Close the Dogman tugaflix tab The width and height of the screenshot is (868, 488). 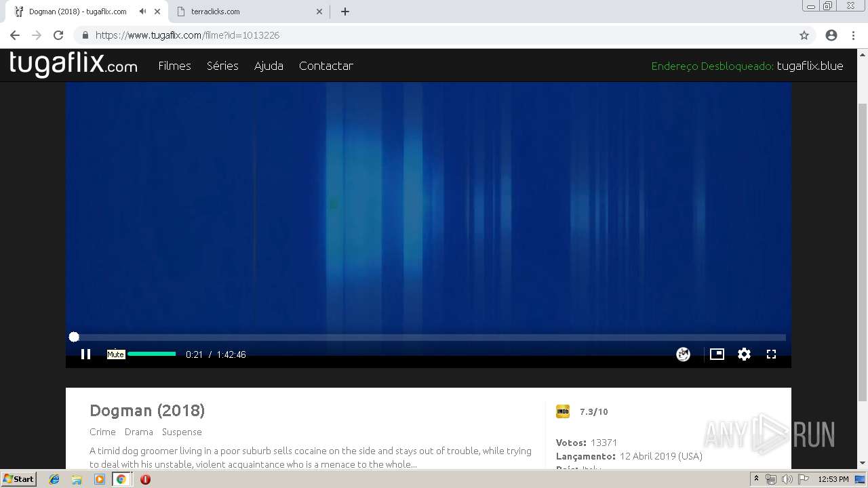(157, 12)
